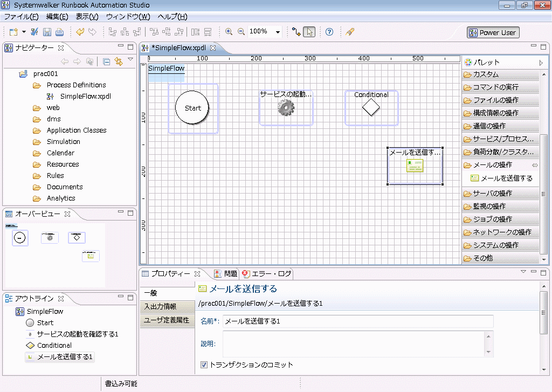Undo the last action
This screenshot has height=392, width=552.
click(80, 32)
